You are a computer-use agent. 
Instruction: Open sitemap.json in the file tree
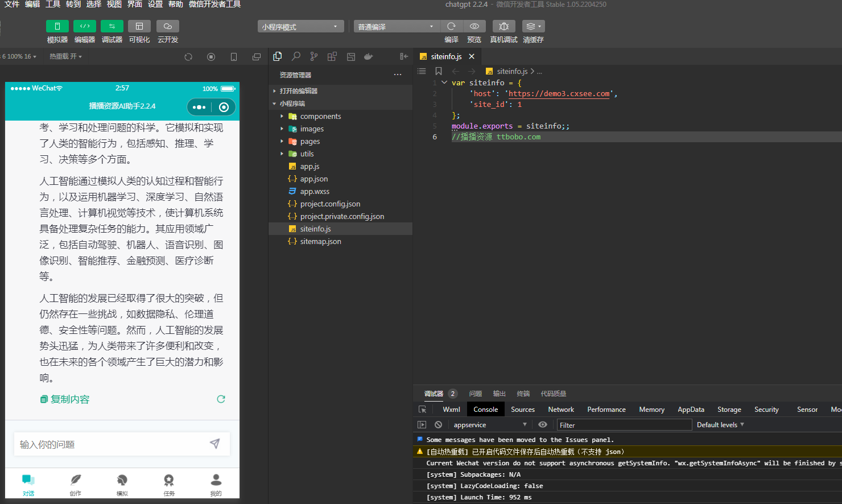coord(340,241)
